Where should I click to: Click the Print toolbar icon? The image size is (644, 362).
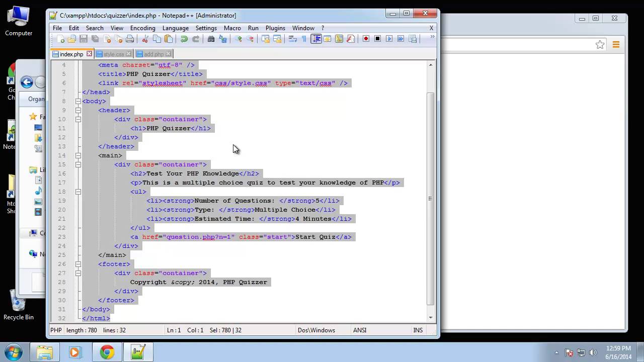(130, 39)
